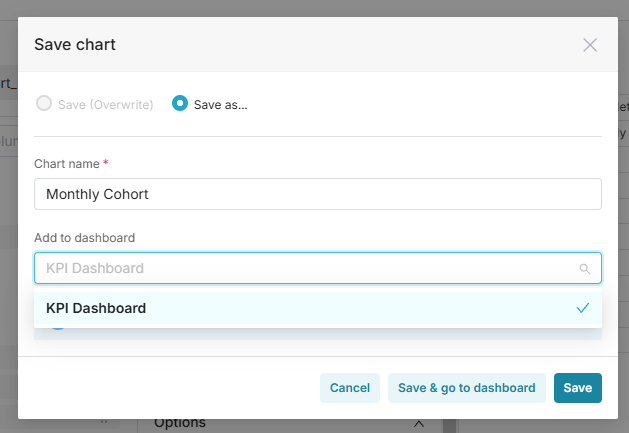Close the Save chart dialog with X
This screenshot has height=433, width=629.
(x=590, y=45)
